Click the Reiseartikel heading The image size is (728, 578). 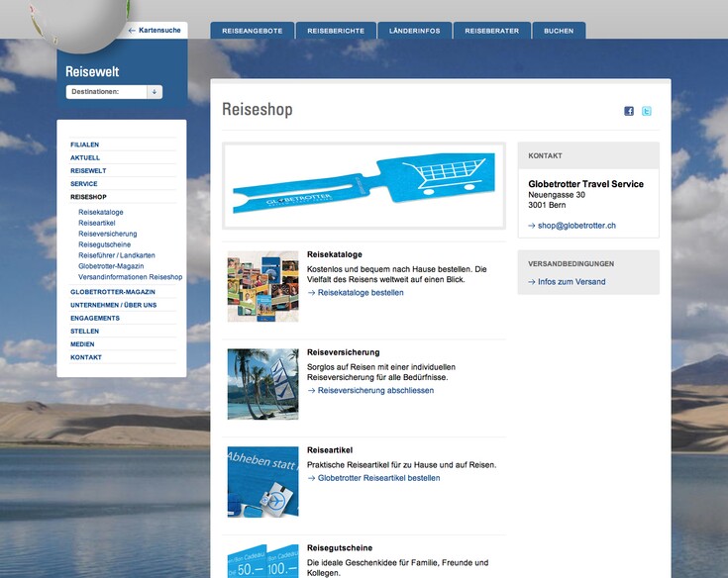(330, 450)
